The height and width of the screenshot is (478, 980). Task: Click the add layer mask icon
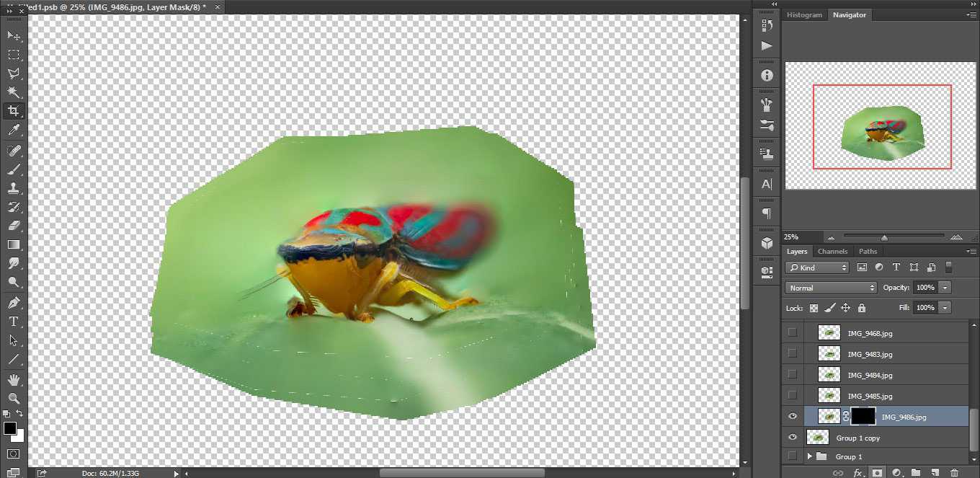click(x=877, y=473)
